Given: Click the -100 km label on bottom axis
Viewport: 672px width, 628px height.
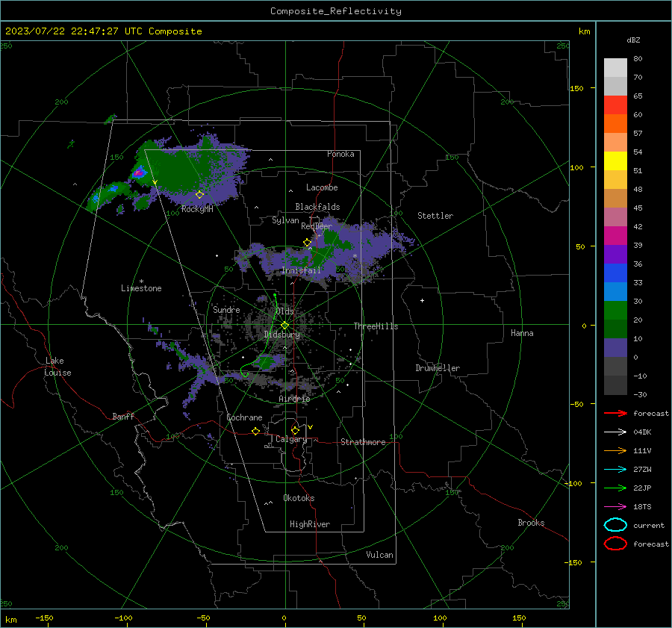Looking at the screenshot, I should coord(123,618).
